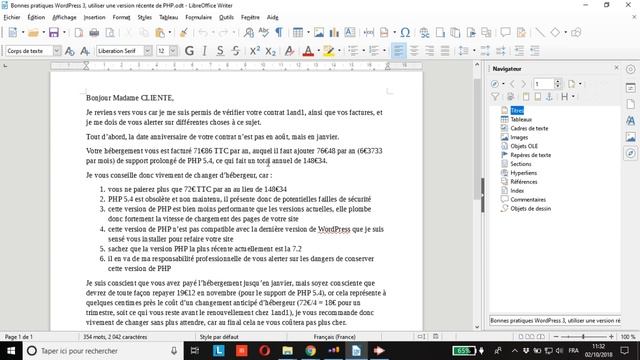Open sidebar Properties panel icon
Viewport: 640px width, 360px height.
631,88
